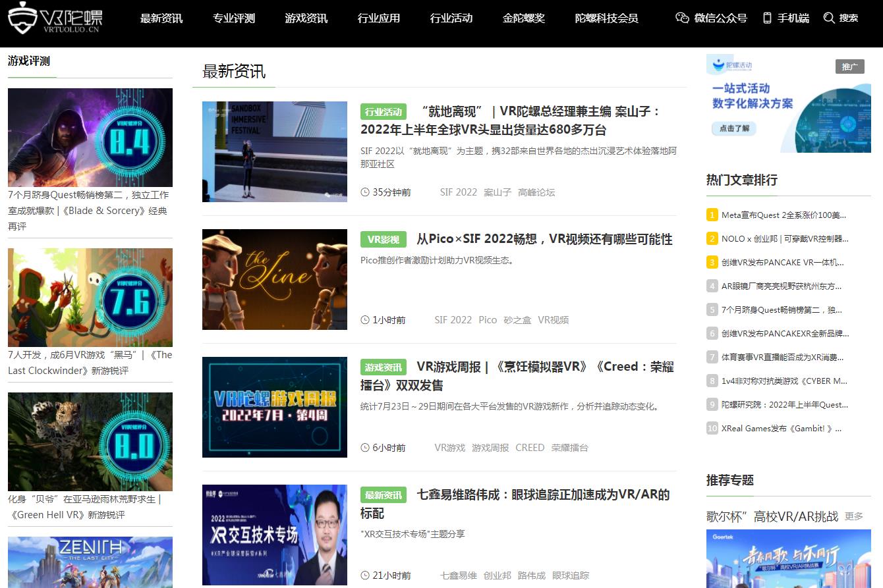Open the 行业应用 nav menu item

[x=379, y=18]
